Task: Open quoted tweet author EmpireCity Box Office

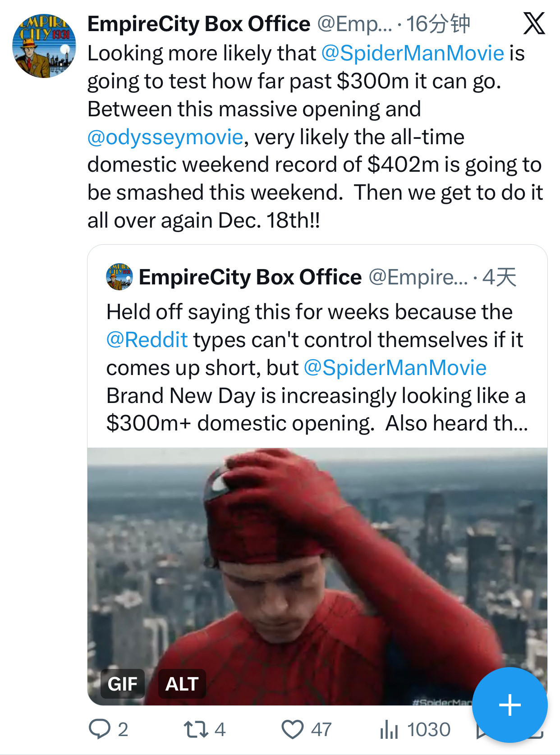Action: click(x=250, y=277)
